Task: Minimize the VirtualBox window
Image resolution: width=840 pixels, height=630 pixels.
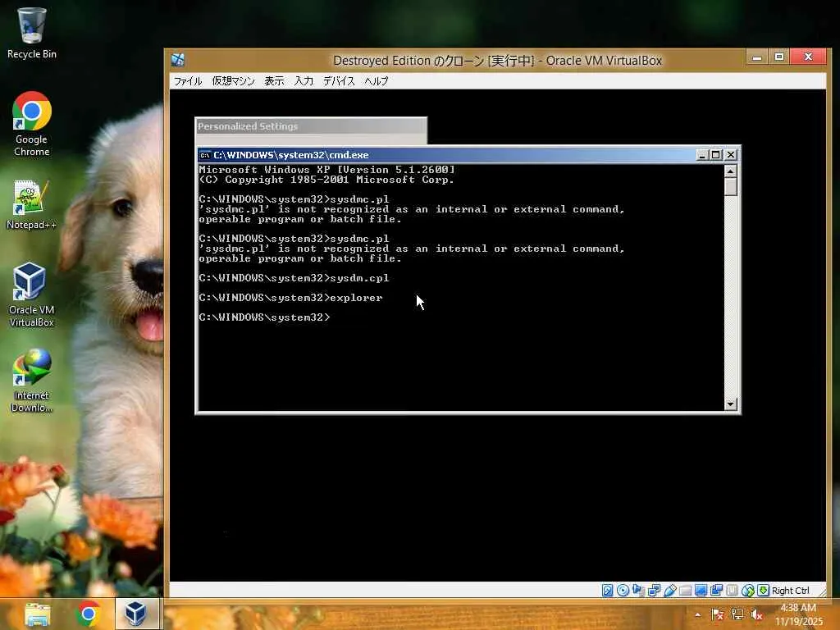Action: pos(757,57)
